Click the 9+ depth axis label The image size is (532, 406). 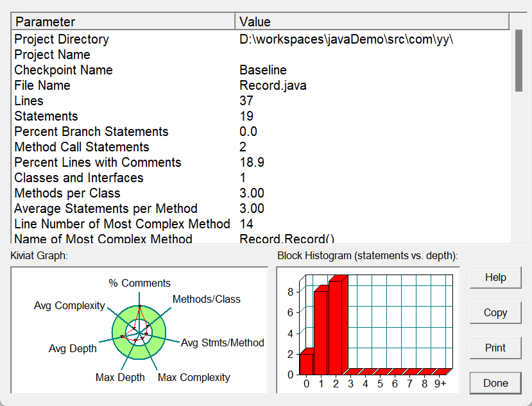[440, 384]
